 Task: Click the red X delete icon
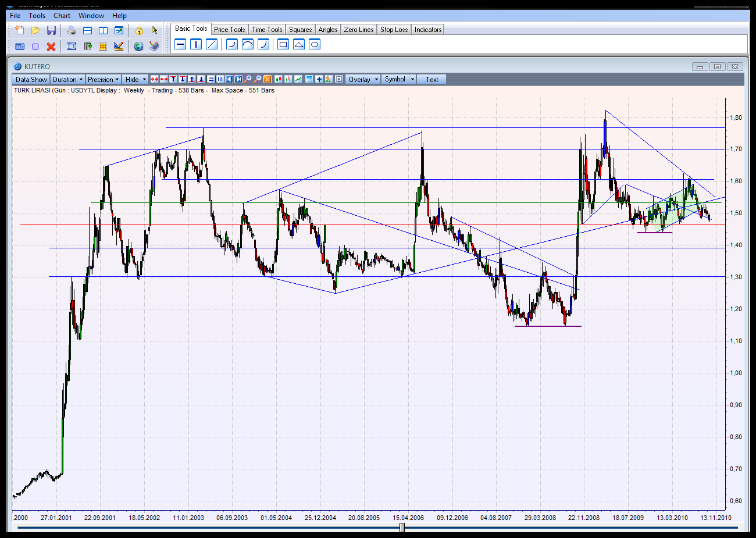(51, 47)
